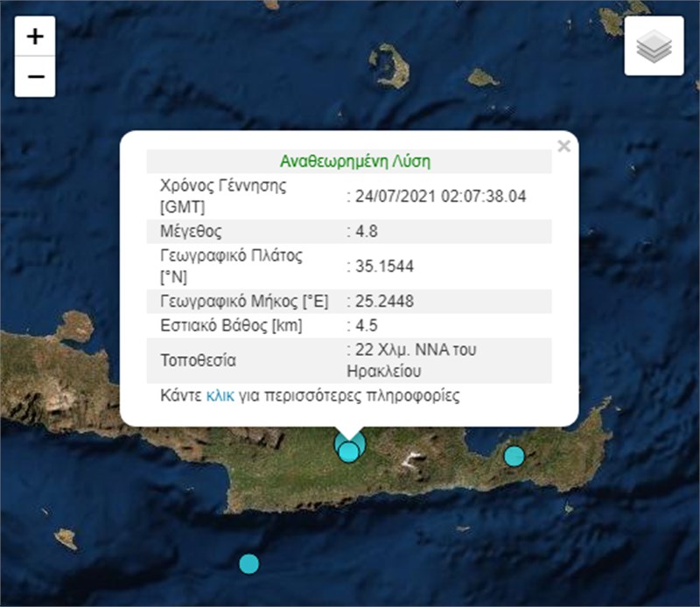
Task: Click the focal depth value 4.5
Action: pyautogui.click(x=362, y=326)
